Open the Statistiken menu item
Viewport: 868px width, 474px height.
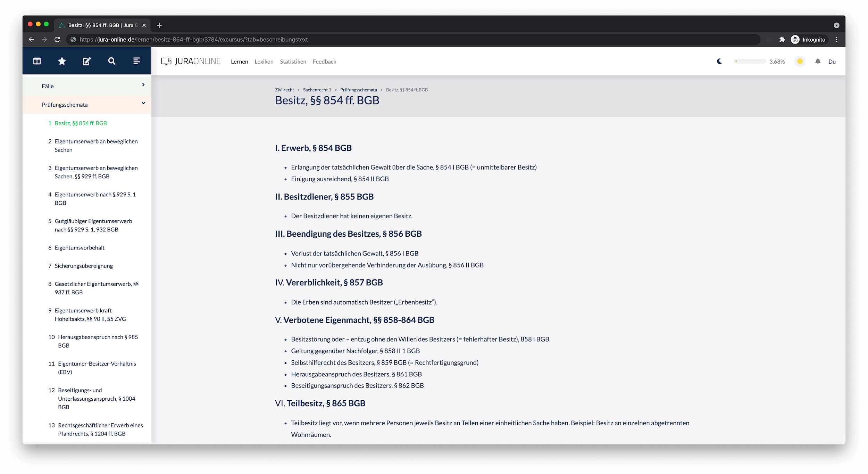(x=293, y=62)
